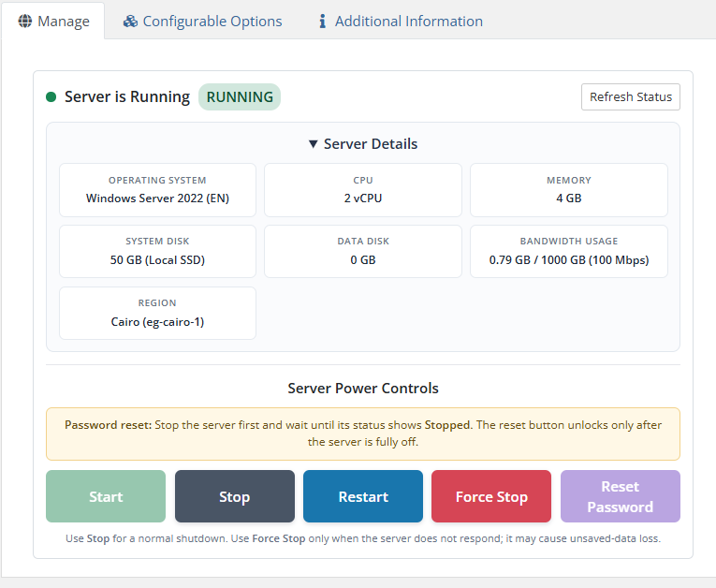Click the Region Cairo details card

pyautogui.click(x=157, y=313)
